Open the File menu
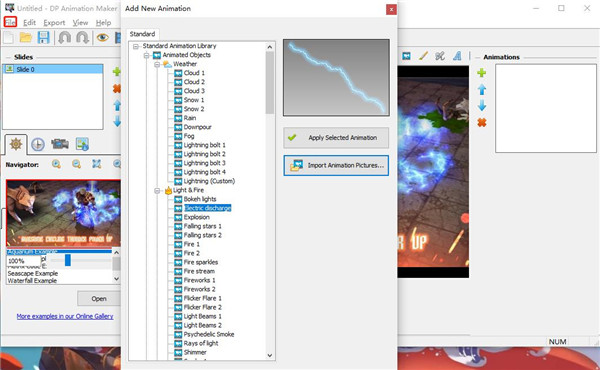600x370 pixels. (10, 22)
